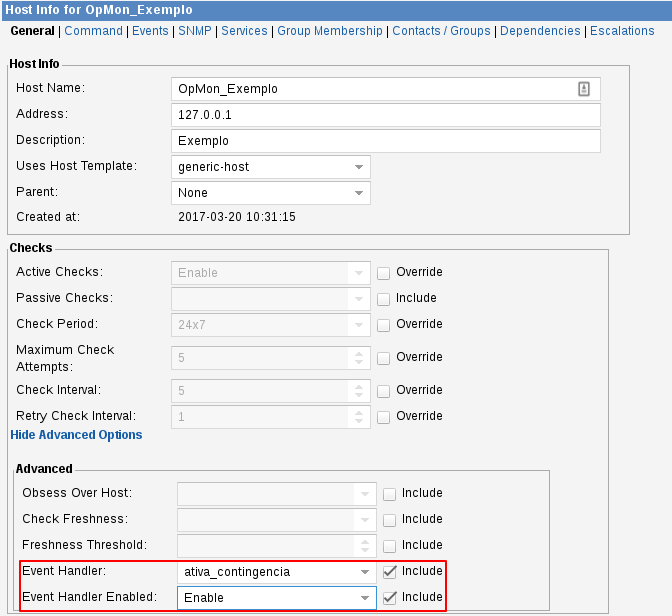Open the Dependencies tab
672x616 pixels.
(540, 31)
